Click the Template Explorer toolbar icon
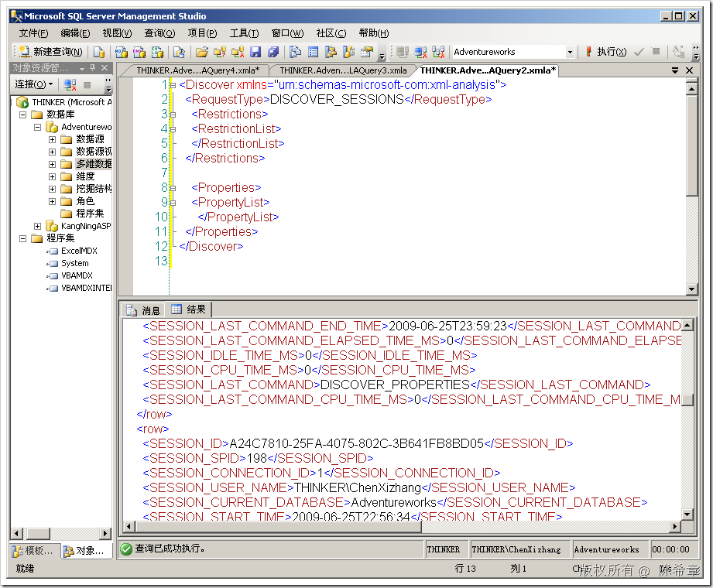713x588 pixels. pos(349,52)
